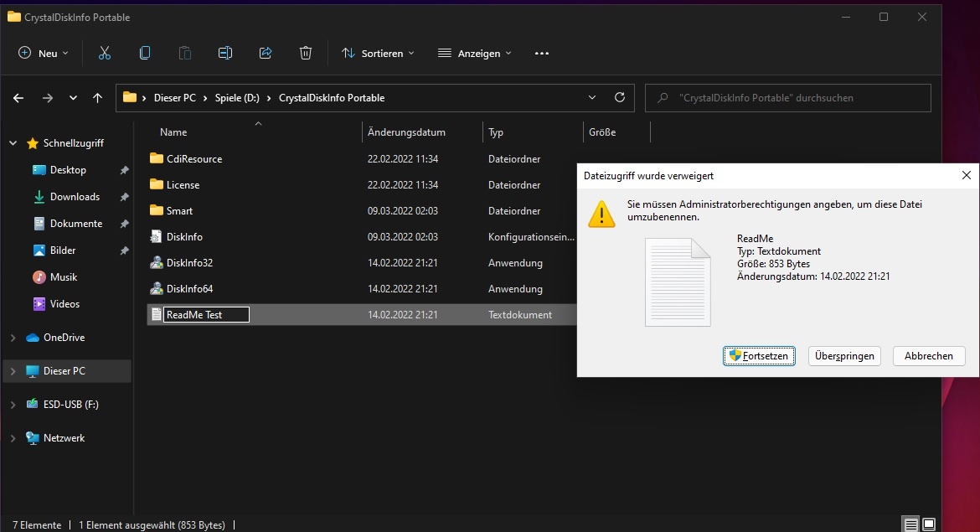Expand the Netzwerk tree node
Screen dimensions: 980x532
[x=13, y=438]
